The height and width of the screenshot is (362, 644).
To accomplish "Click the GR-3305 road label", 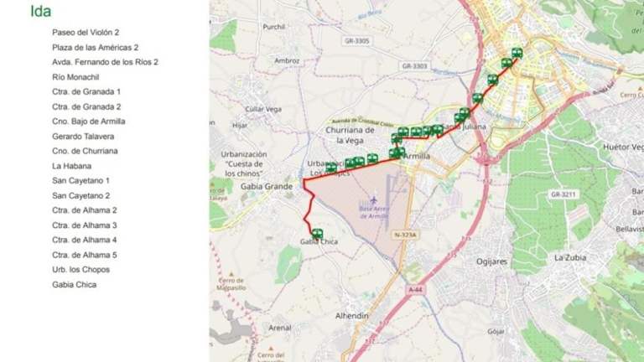I will (356, 40).
